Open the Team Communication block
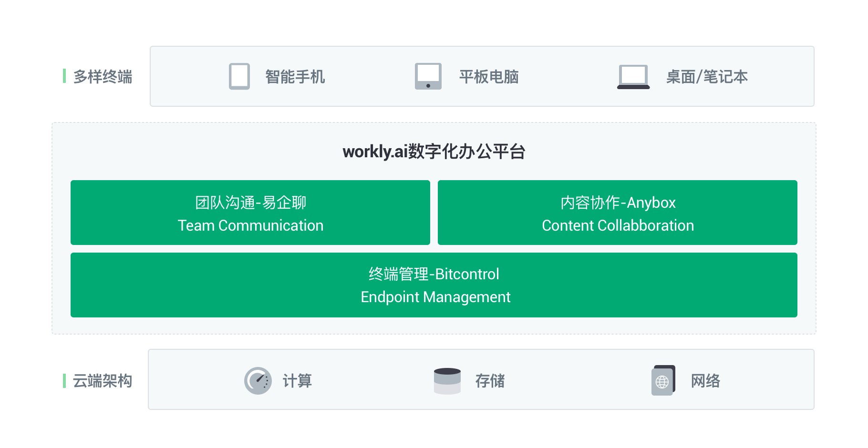The height and width of the screenshot is (448, 868). click(x=250, y=213)
